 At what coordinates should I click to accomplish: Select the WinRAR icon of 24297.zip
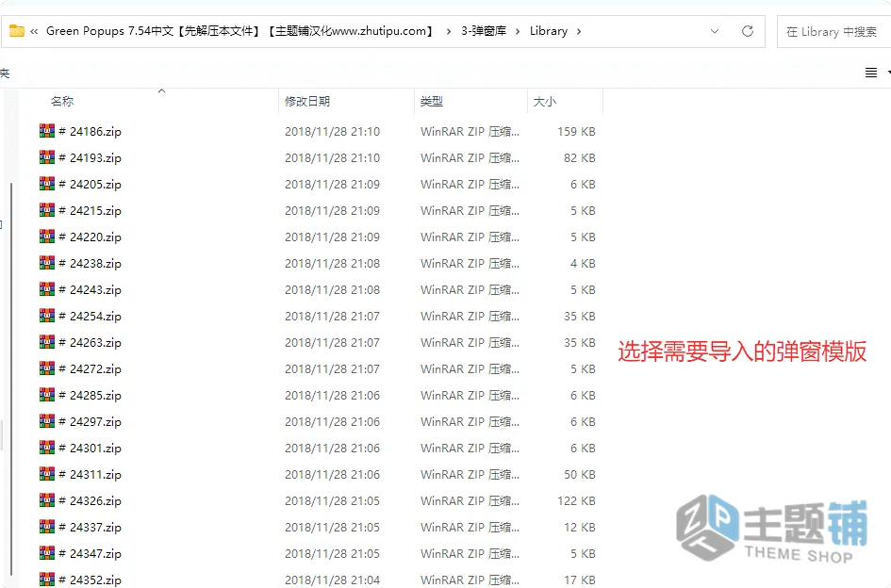pyautogui.click(x=47, y=421)
